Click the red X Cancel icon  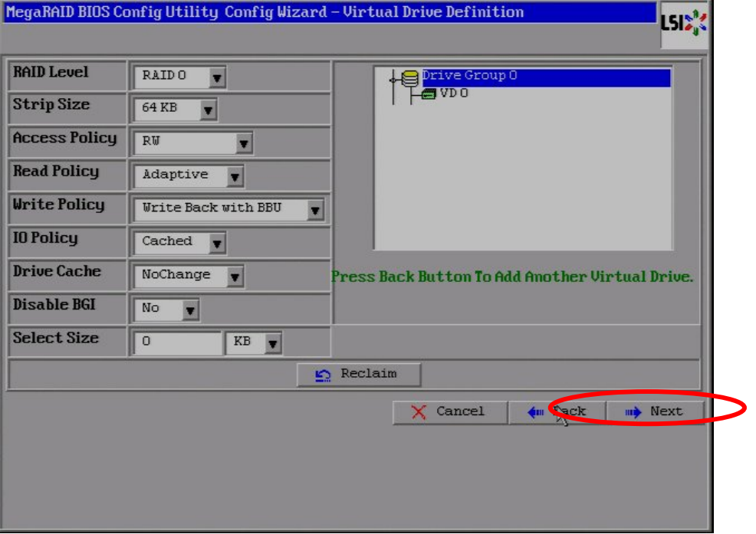click(419, 412)
